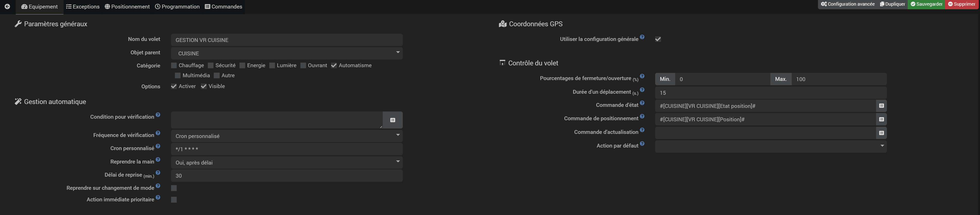The image size is (980, 215).
Task: Show help for Action par défaut
Action: pyautogui.click(x=642, y=143)
